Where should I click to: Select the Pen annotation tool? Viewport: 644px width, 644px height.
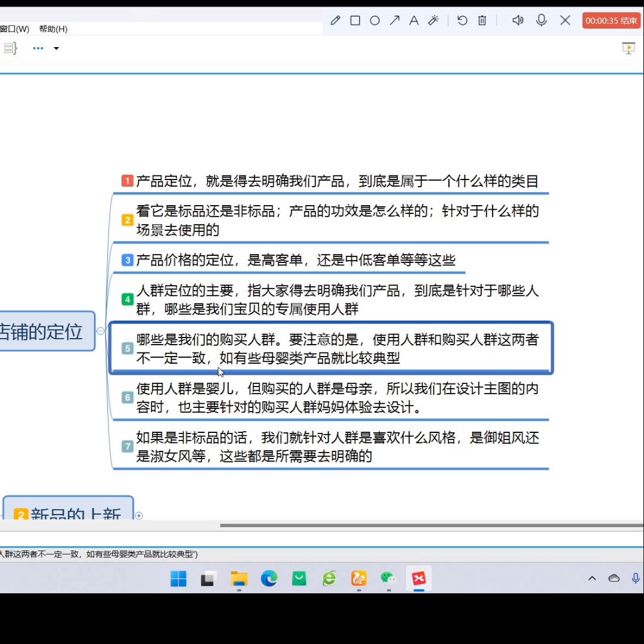335,20
